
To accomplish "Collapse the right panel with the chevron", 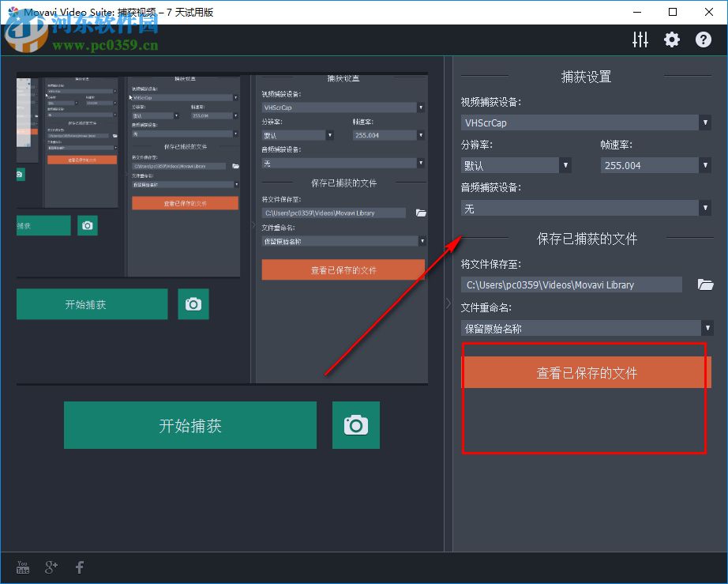I will coord(448,303).
